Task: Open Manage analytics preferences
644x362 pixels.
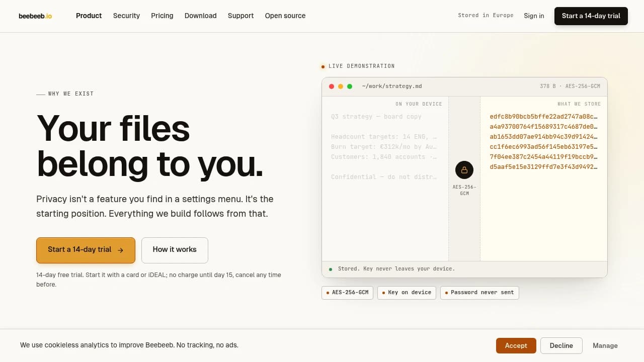Action: [605, 345]
